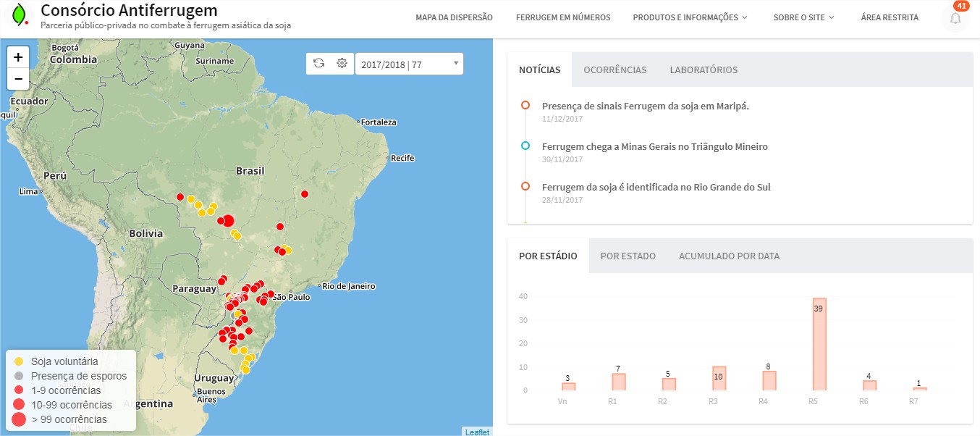Open news about Ferrugem in Minas Gerais
The width and height of the screenshot is (980, 436).
654,147
